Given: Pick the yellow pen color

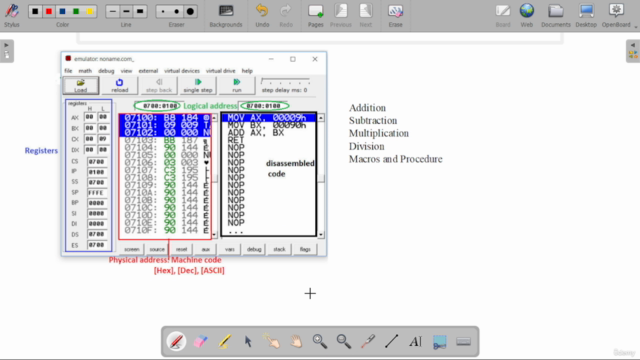Looking at the screenshot, I should [90, 11].
